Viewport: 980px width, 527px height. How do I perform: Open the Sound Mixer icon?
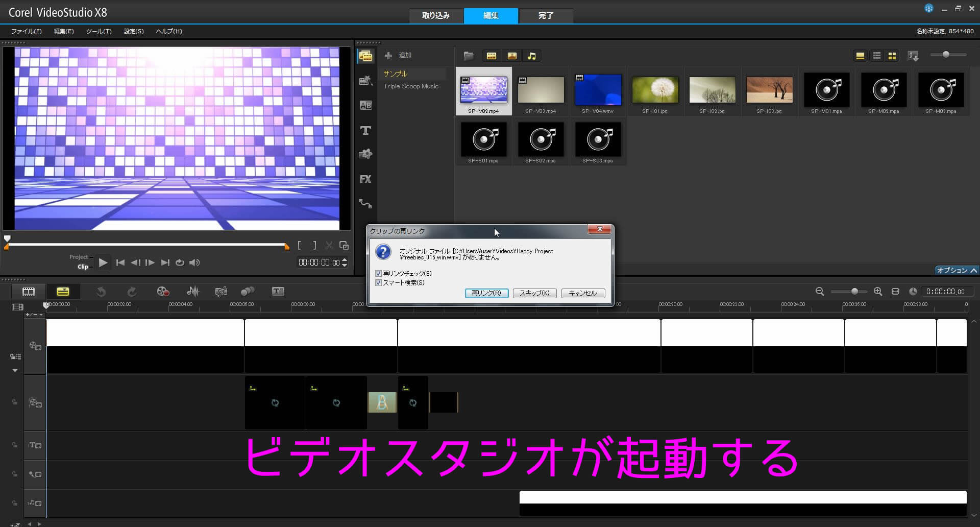(193, 292)
